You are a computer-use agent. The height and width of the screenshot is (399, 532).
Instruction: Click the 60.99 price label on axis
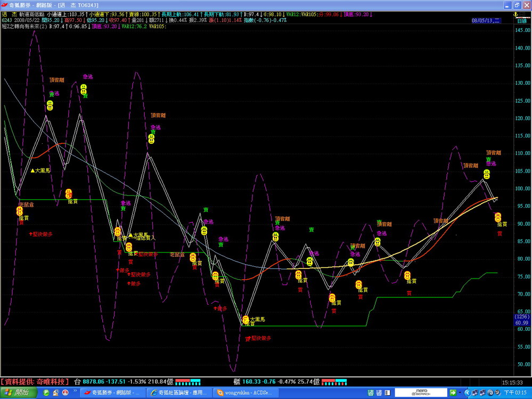click(x=521, y=323)
